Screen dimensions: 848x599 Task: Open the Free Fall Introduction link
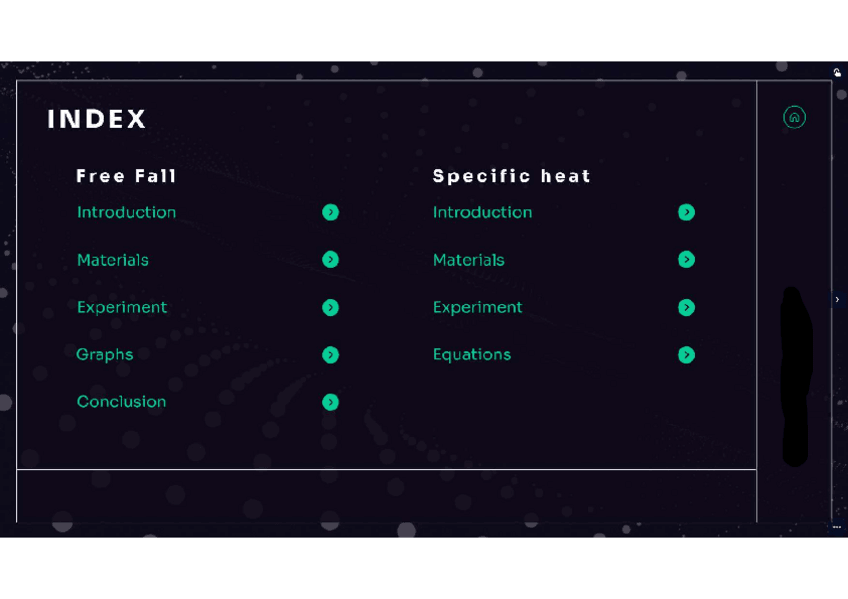coord(126,212)
